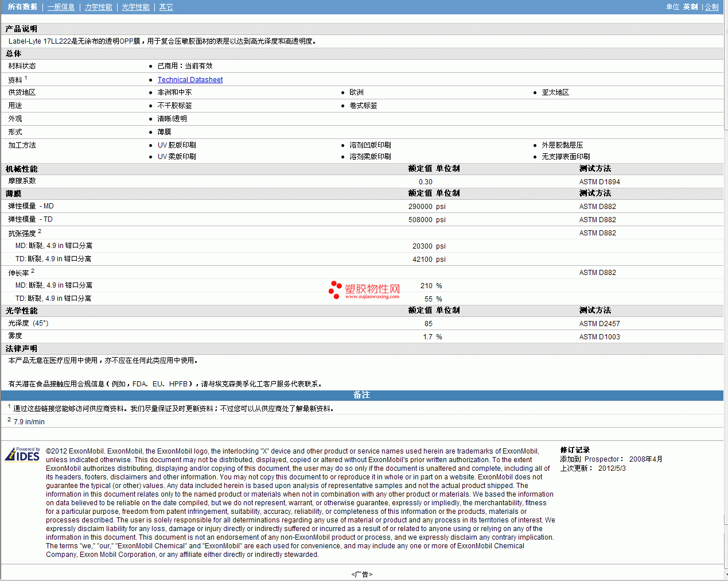Click the gloss value 85
The image size is (728, 581).
tap(429, 324)
